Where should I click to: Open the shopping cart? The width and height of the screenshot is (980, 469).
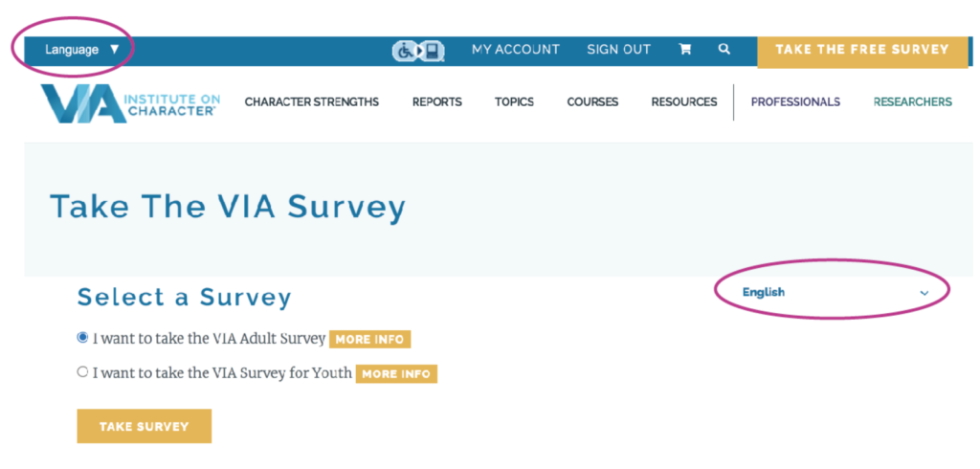tap(685, 50)
